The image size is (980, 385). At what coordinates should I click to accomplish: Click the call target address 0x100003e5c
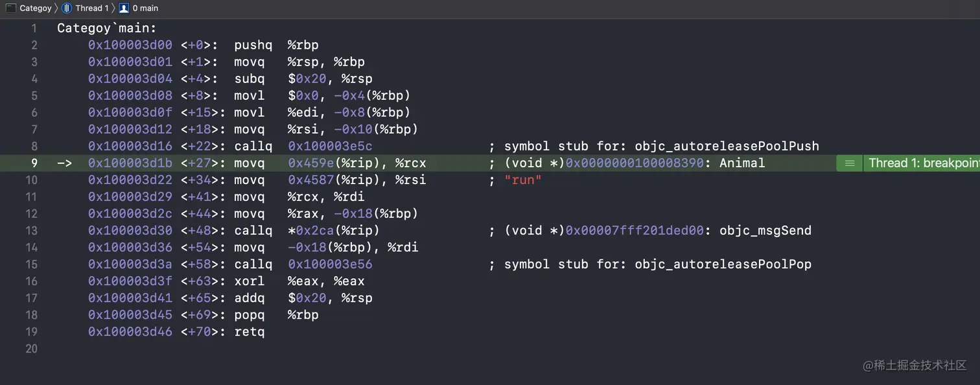(x=330, y=146)
